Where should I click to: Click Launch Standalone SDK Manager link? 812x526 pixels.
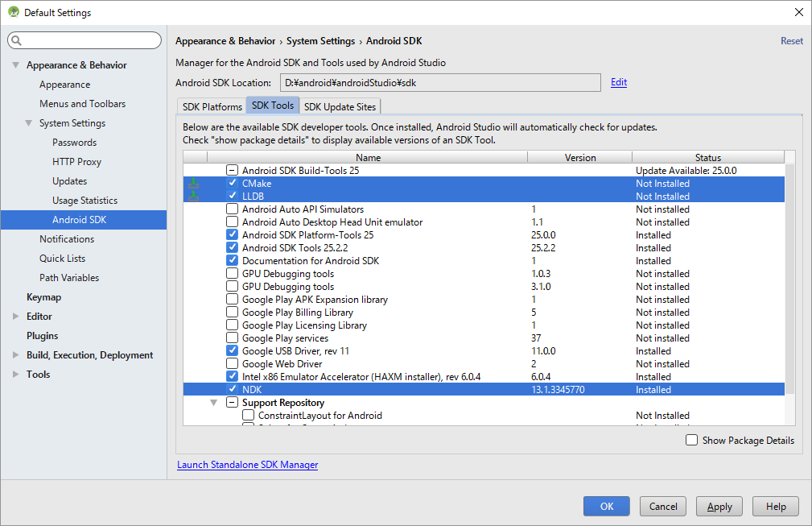(248, 465)
